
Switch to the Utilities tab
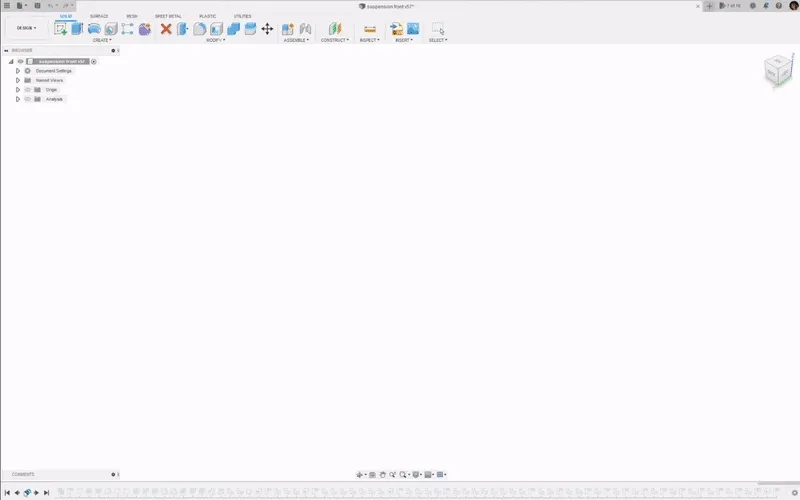(x=242, y=16)
